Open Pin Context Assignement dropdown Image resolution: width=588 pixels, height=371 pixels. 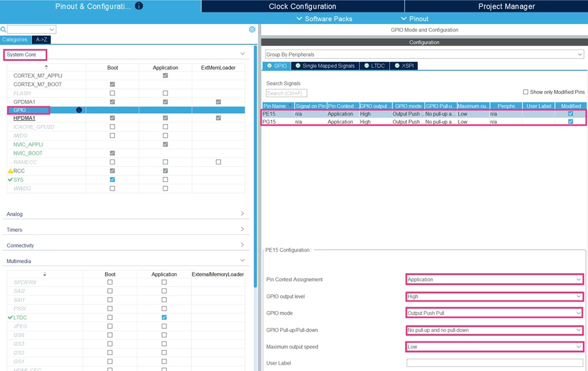(x=494, y=279)
